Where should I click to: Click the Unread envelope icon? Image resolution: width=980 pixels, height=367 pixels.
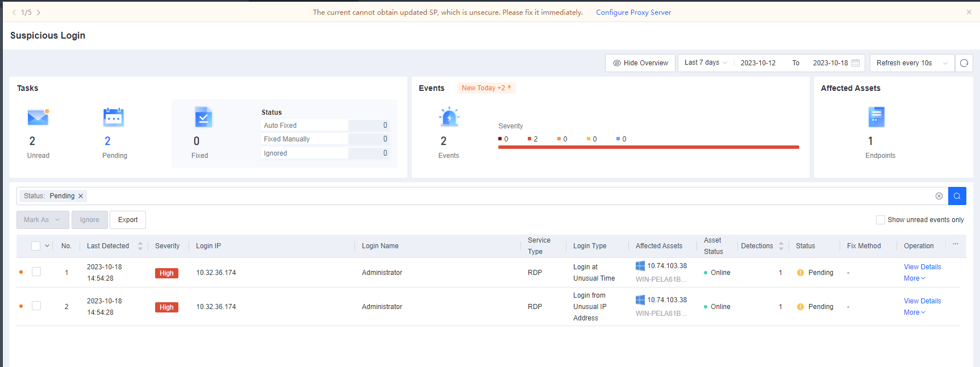click(38, 118)
